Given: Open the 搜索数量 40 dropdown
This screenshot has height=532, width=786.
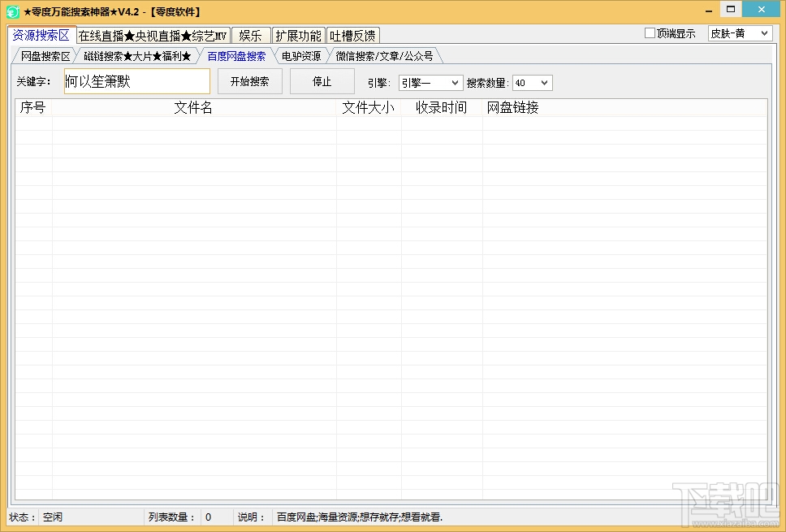Looking at the screenshot, I should coord(533,83).
